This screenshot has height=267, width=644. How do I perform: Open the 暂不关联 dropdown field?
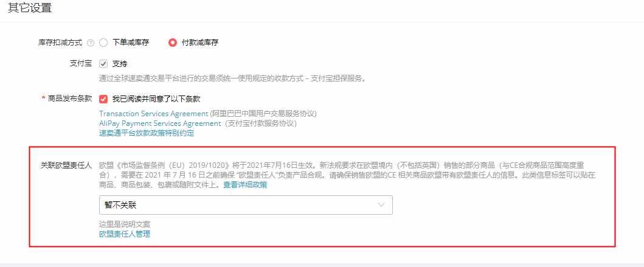(x=246, y=205)
